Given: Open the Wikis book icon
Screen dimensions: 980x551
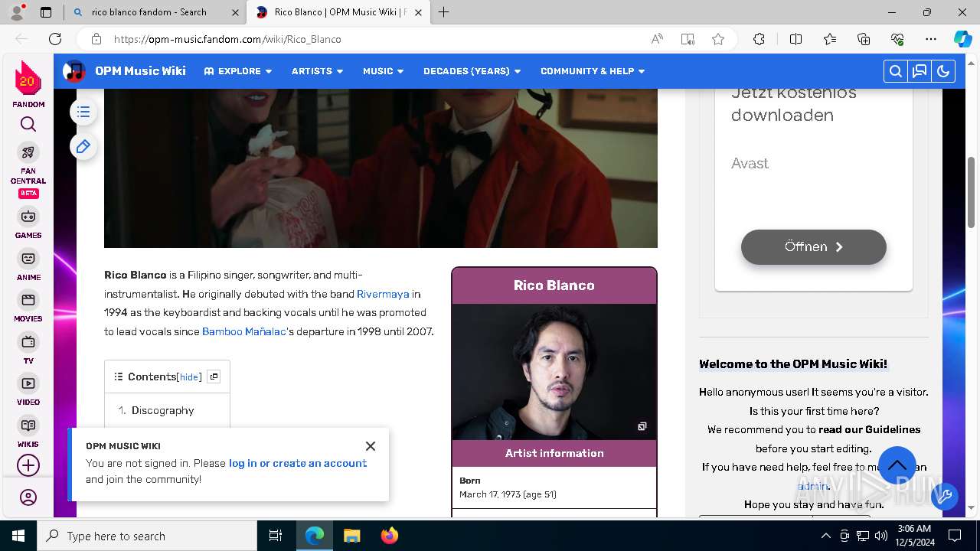Looking at the screenshot, I should click(x=28, y=425).
